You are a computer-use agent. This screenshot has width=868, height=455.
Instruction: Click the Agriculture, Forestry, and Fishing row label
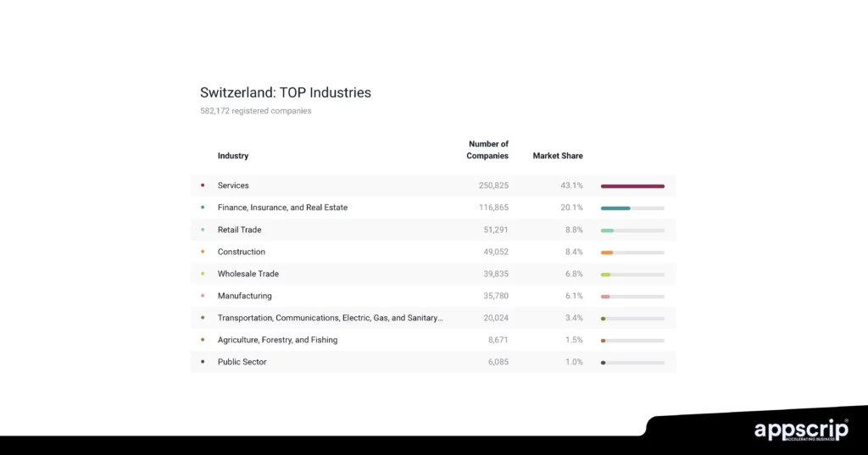(277, 340)
